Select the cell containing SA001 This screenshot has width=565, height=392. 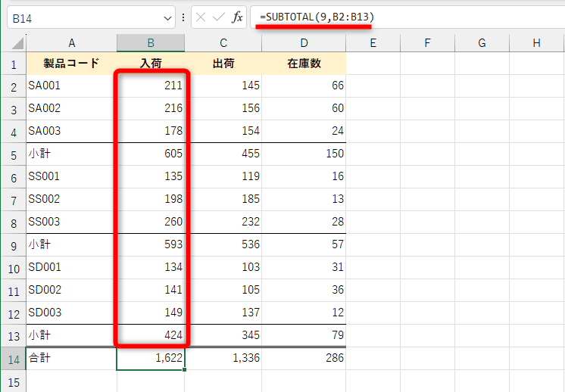point(72,86)
